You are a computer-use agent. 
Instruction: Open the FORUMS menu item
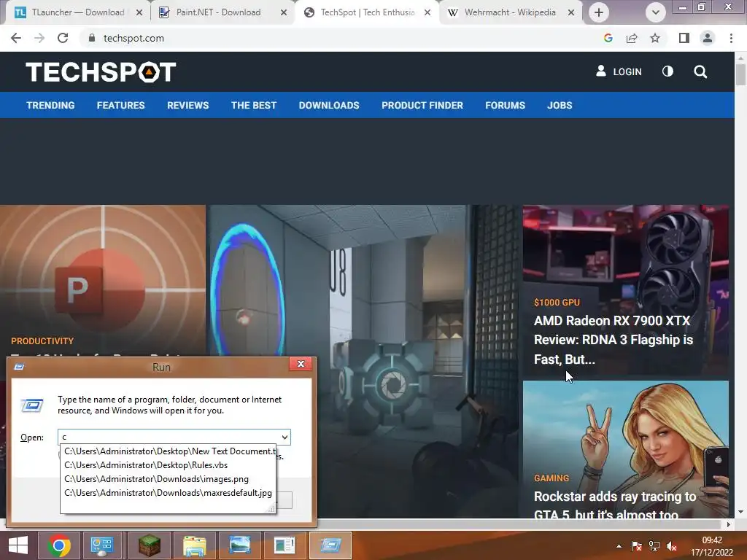(505, 105)
